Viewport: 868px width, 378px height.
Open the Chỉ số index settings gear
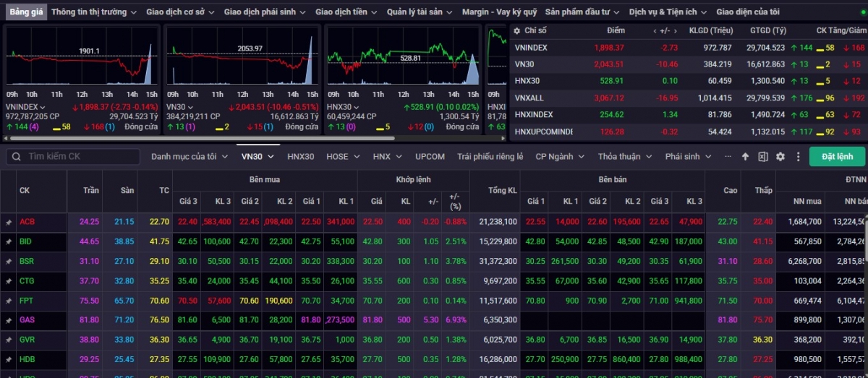[x=517, y=30]
